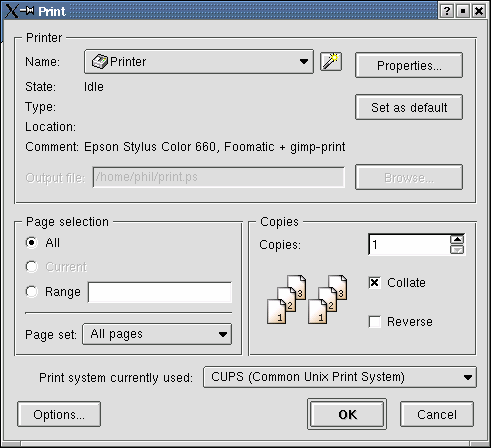Uncheck the Collate checkbox
The width and height of the screenshot is (491, 448).
pyautogui.click(x=374, y=283)
